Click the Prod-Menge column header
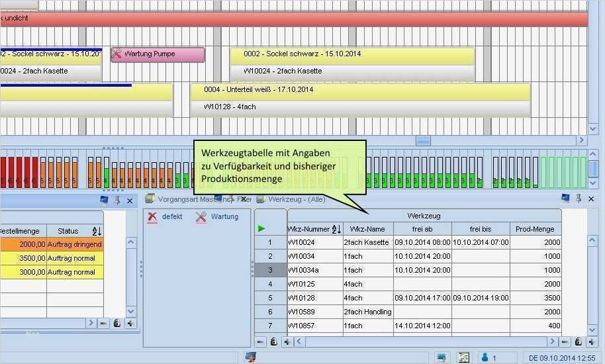Screen dimensions: 605x364 [535, 229]
